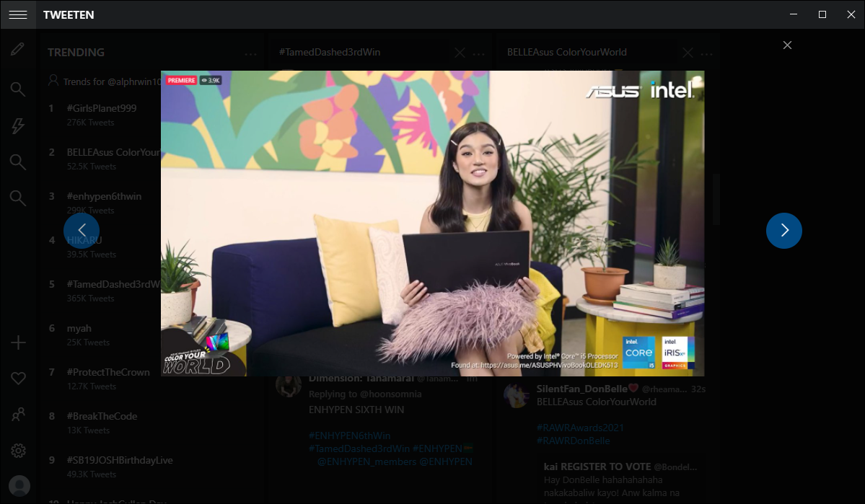The height and width of the screenshot is (504, 865).
Task: Open the hamburger menu beside Tweeten title
Action: (18, 14)
